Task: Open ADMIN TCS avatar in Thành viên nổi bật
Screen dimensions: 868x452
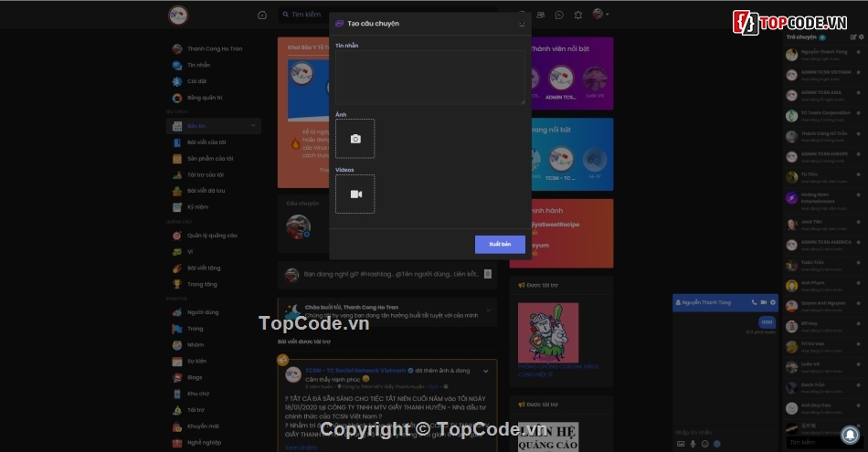Action: pyautogui.click(x=561, y=79)
